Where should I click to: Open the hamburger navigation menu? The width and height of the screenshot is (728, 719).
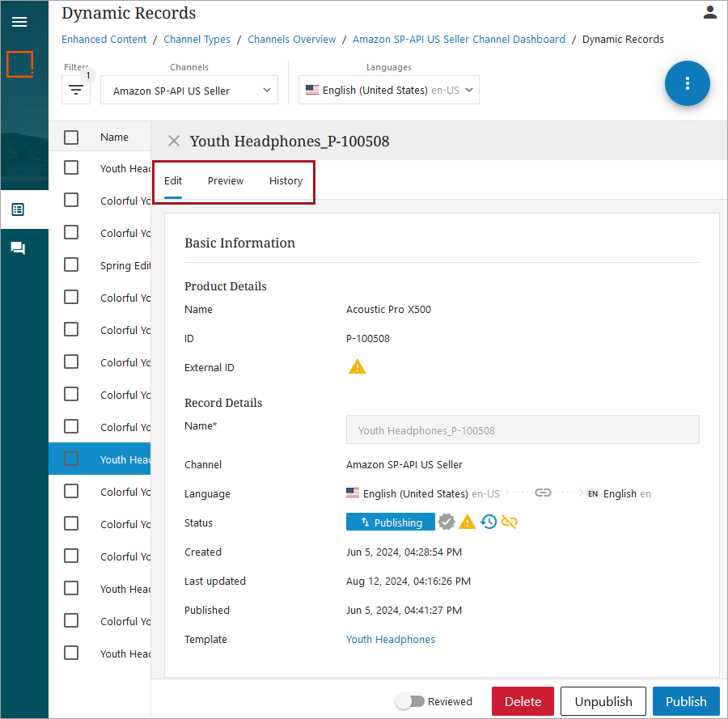click(x=19, y=22)
